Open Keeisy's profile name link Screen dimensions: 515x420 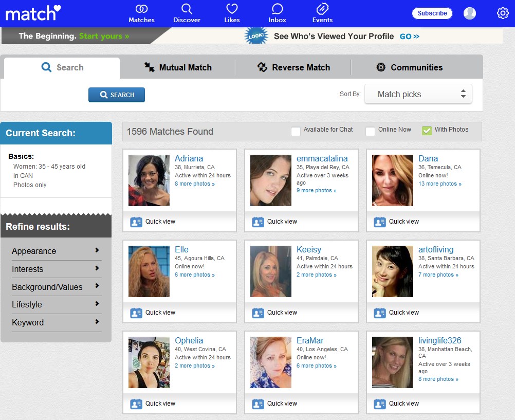(x=309, y=249)
